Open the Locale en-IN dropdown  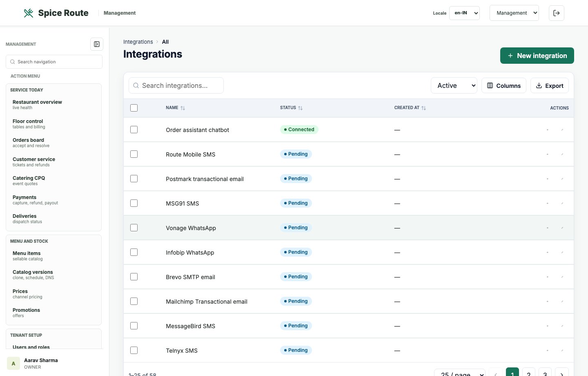tap(464, 13)
